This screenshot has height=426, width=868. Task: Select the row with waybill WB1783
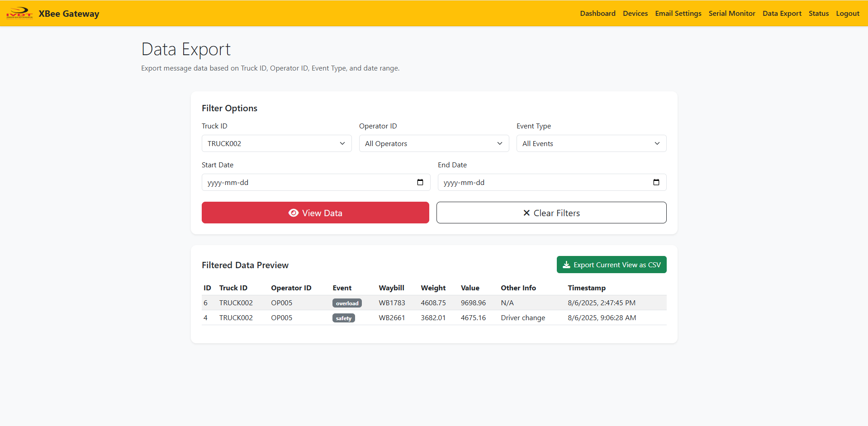pyautogui.click(x=392, y=303)
